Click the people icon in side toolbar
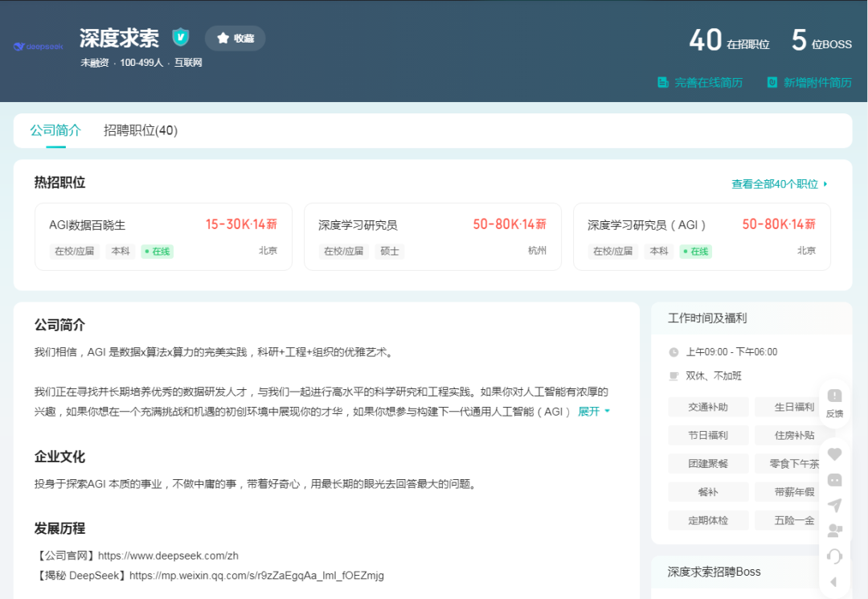868x599 pixels. pos(834,531)
